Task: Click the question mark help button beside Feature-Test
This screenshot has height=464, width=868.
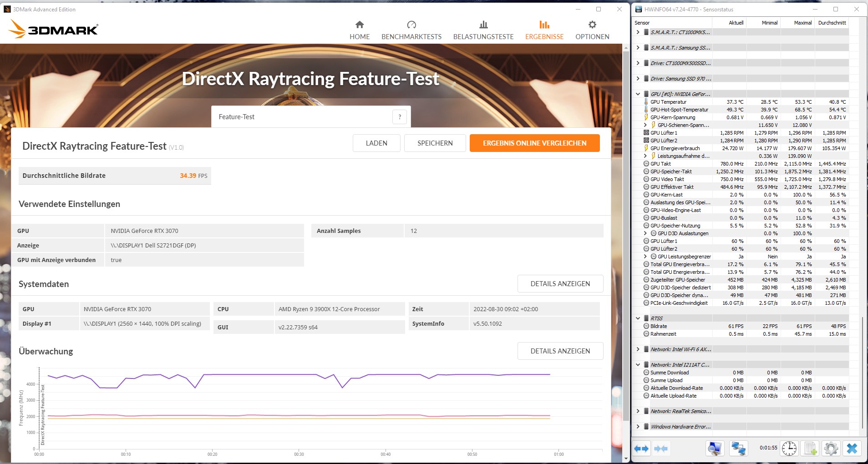Action: tap(400, 117)
